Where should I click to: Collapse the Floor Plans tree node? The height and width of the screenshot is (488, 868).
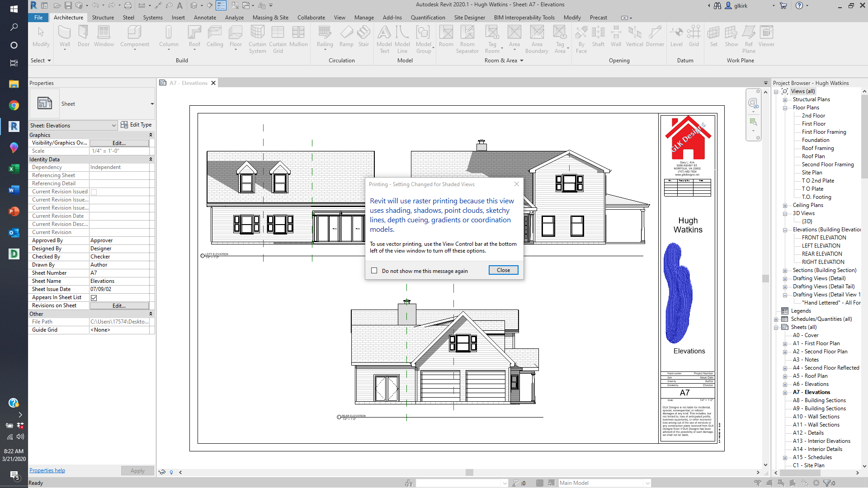[x=785, y=108]
